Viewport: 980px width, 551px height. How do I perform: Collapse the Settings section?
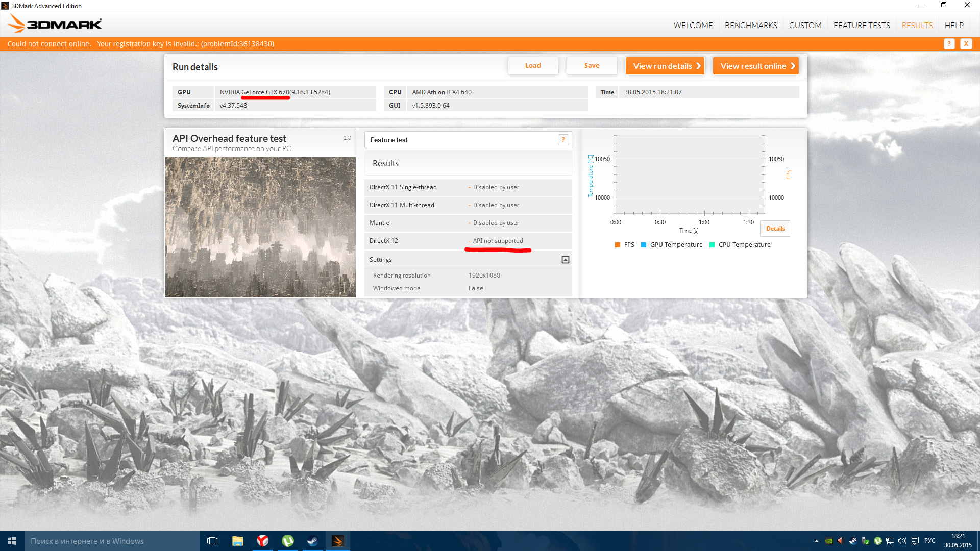tap(565, 260)
